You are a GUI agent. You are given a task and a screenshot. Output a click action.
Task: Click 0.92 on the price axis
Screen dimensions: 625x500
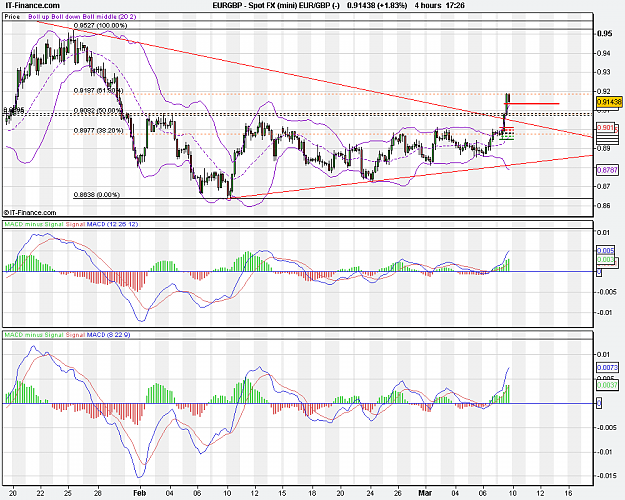pyautogui.click(x=604, y=91)
